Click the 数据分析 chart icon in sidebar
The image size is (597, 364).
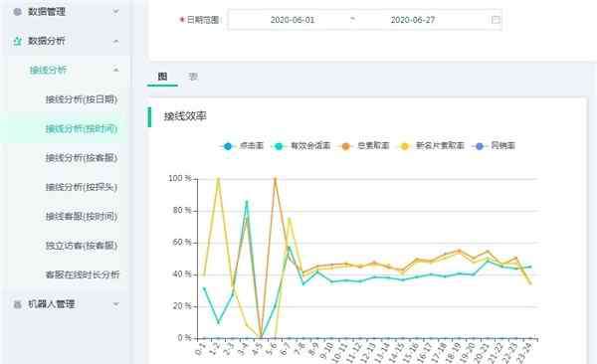(17, 41)
